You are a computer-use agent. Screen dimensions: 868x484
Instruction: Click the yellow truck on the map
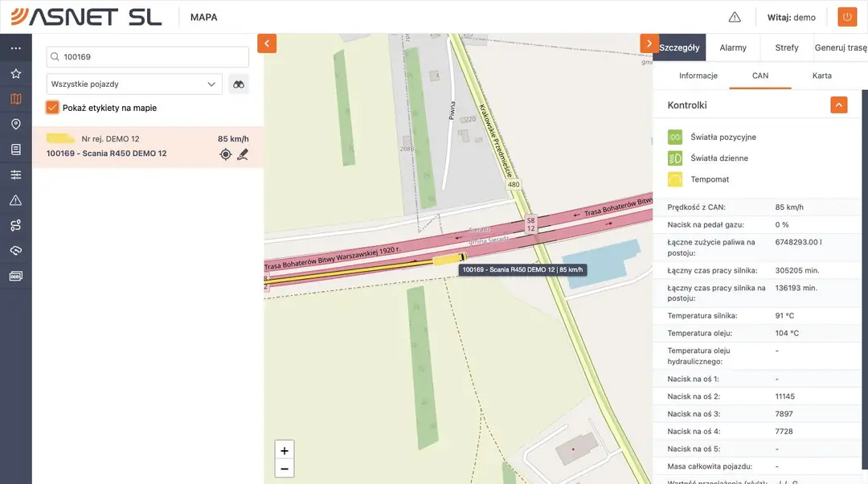(449, 259)
